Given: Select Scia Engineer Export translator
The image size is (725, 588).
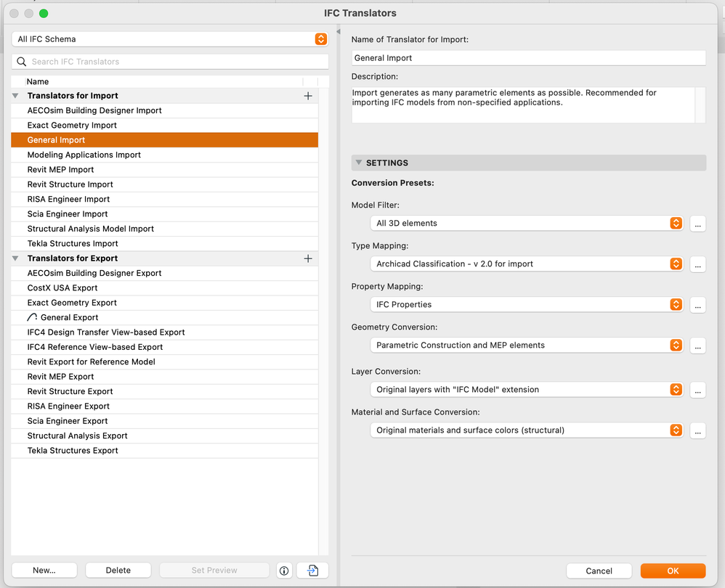Looking at the screenshot, I should 165,421.
